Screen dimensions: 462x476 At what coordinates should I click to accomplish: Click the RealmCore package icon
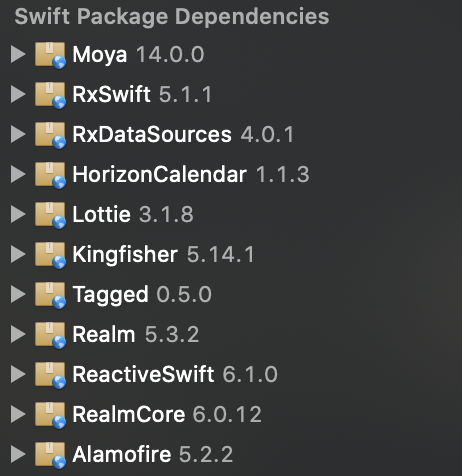pos(50,415)
